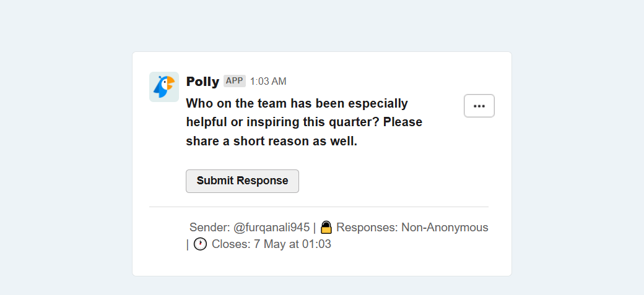
Task: Click the yellow padlock icon
Action: [326, 228]
